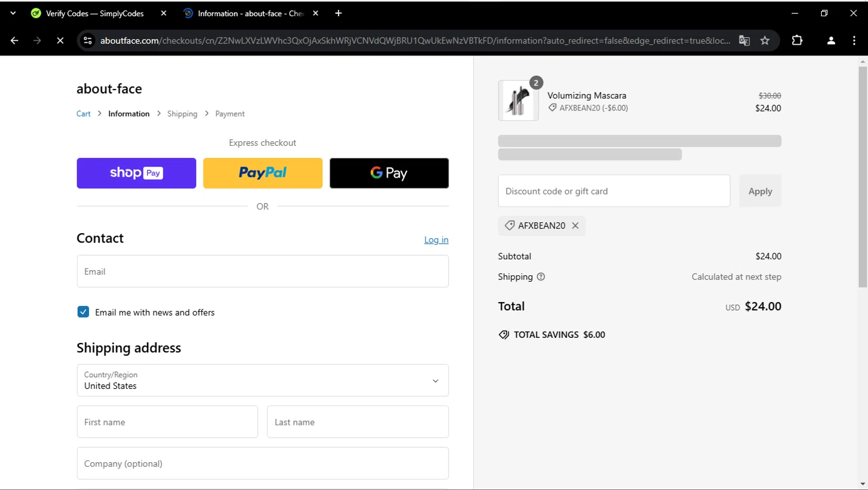Click the First name field
Screen dimensions: 868x490
pos(167,422)
